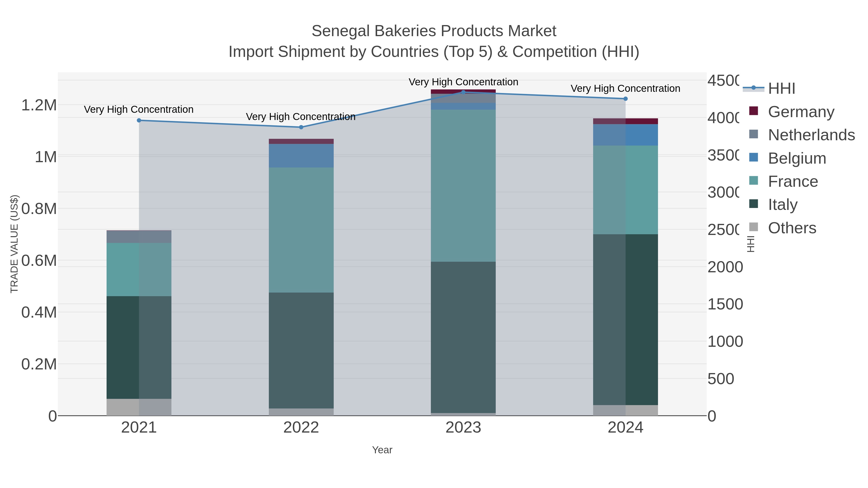Image resolution: width=868 pixels, height=488 pixels.
Task: Click the 2021 x-axis label
Action: pos(139,428)
